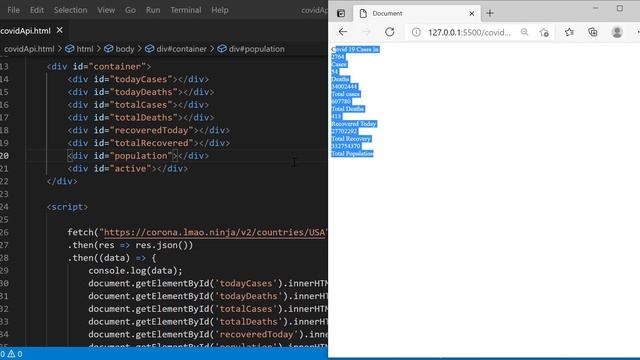Close the Document browser tab
This screenshot has width=640, height=360.
472,13
